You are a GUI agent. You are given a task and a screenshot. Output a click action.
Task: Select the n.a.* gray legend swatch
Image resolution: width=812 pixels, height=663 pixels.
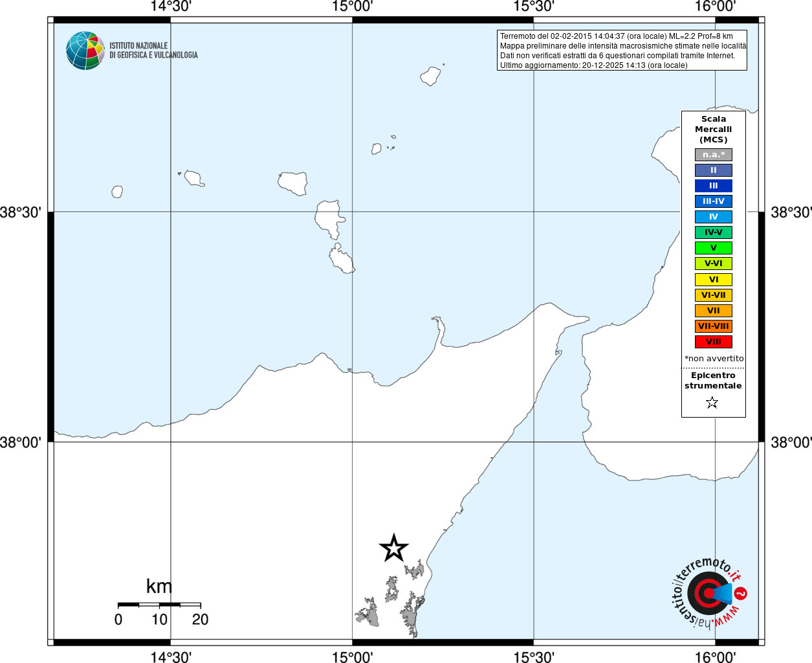[714, 155]
